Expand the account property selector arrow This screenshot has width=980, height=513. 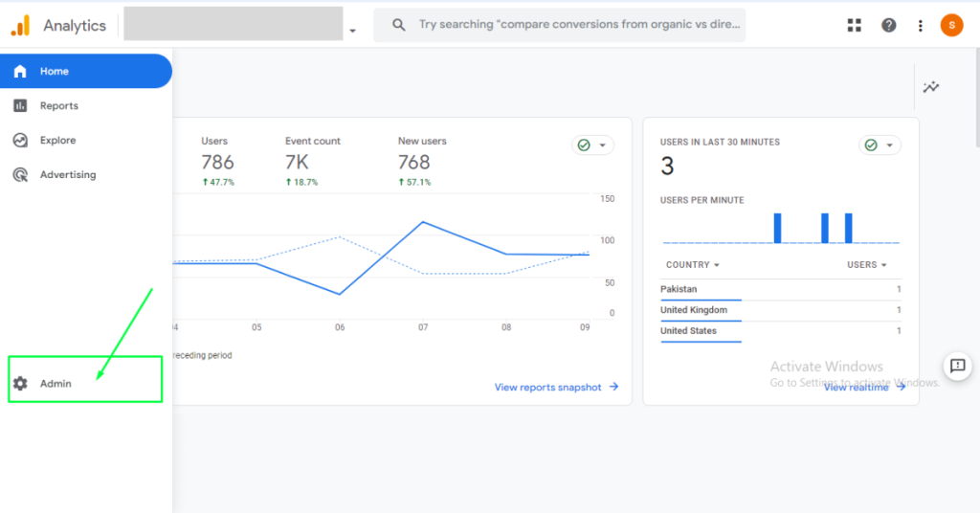[352, 31]
